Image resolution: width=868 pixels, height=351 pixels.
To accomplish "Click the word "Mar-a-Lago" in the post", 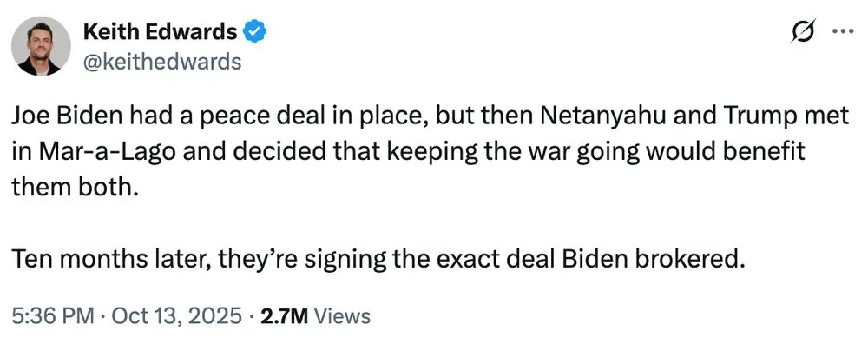I will (x=89, y=151).
